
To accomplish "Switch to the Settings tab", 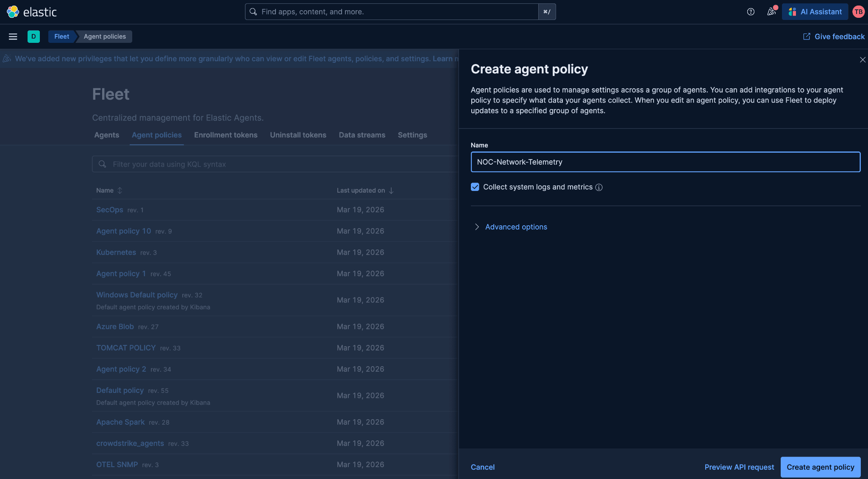I will click(x=412, y=135).
